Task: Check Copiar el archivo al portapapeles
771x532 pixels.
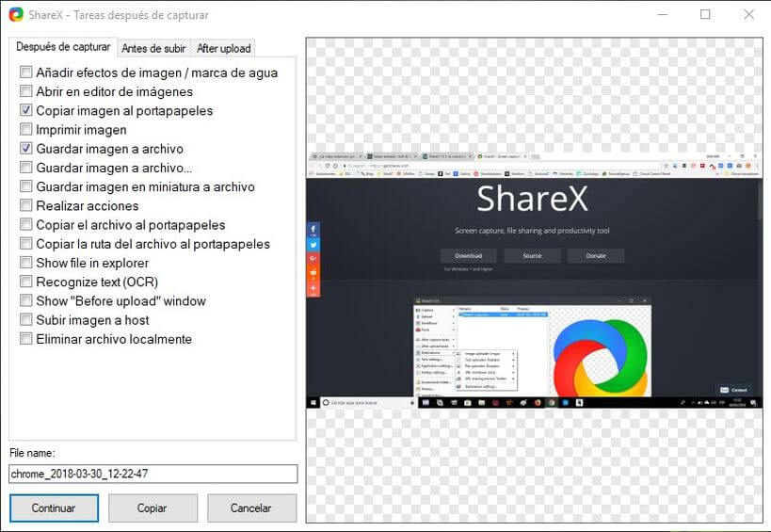Action: tap(26, 225)
